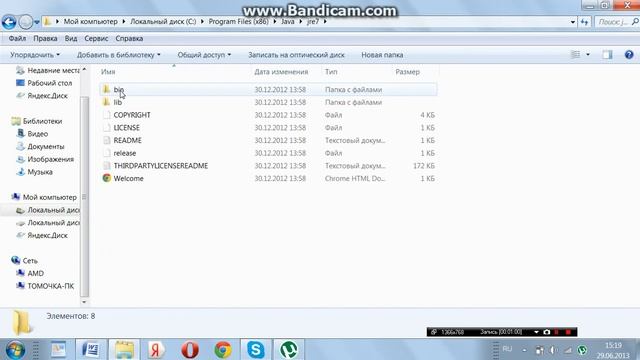
Task: Click Записать на оптический диск
Action: pos(296,55)
